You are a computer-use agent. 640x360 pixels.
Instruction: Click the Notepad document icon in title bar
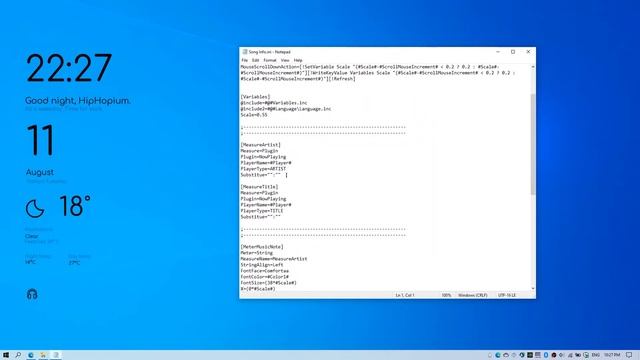(245, 52)
